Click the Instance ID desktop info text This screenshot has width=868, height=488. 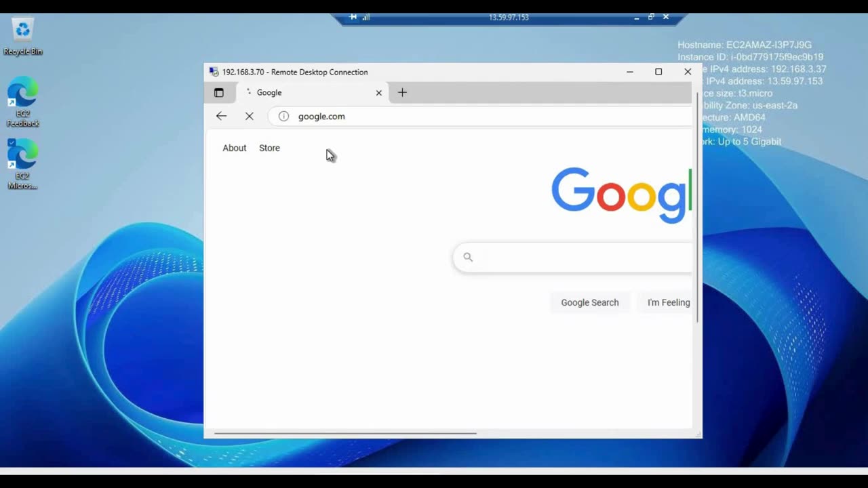click(750, 57)
